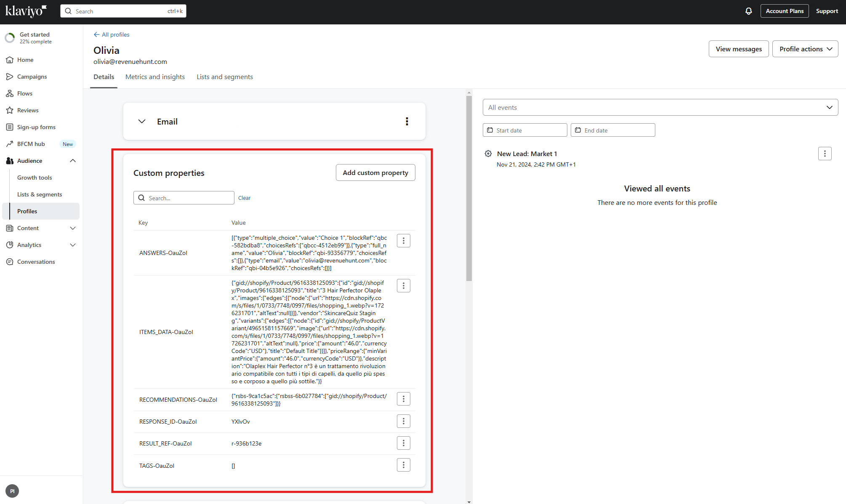Image resolution: width=846 pixels, height=504 pixels.
Task: Click the Audience section expand icon
Action: pos(73,160)
